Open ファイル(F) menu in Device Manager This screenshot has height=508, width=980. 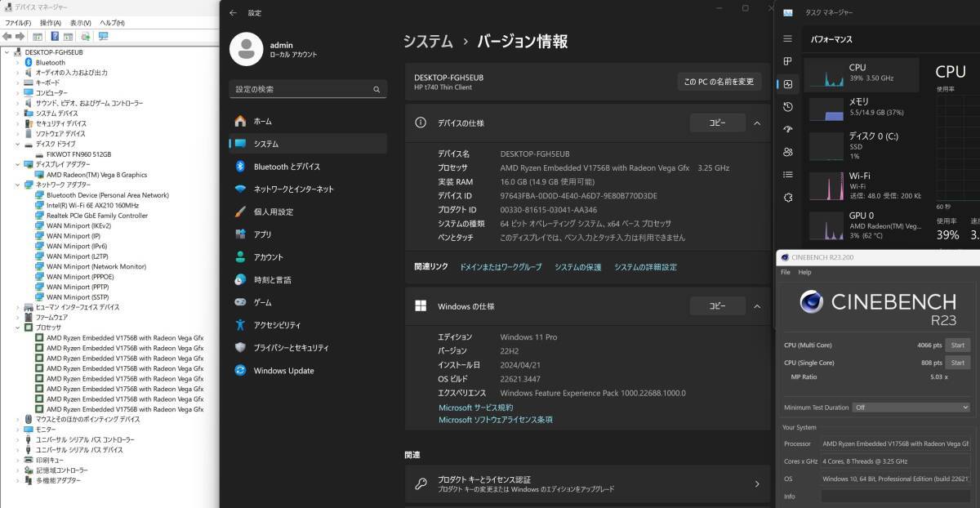tap(18, 23)
